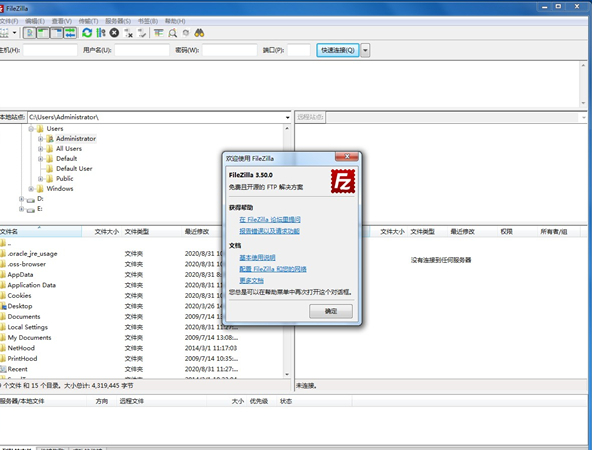Click the 确定 button in the welcome dialog
Image resolution: width=592 pixels, height=450 pixels.
click(331, 311)
